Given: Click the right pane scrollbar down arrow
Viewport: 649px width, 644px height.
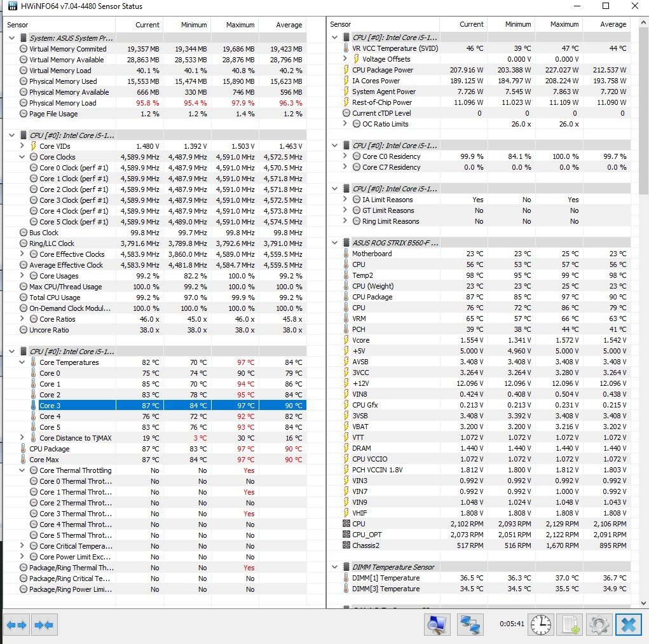Looking at the screenshot, I should (x=643, y=603).
